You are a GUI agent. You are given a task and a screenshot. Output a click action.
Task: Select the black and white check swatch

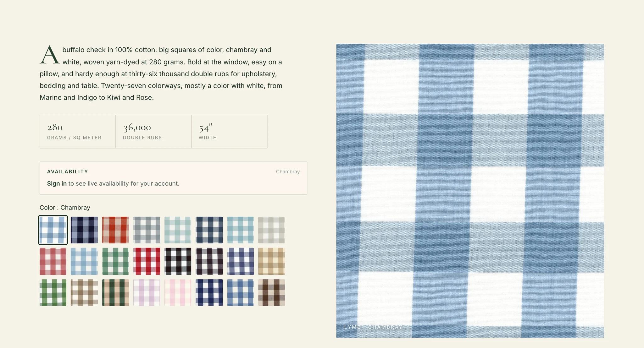coord(178,261)
